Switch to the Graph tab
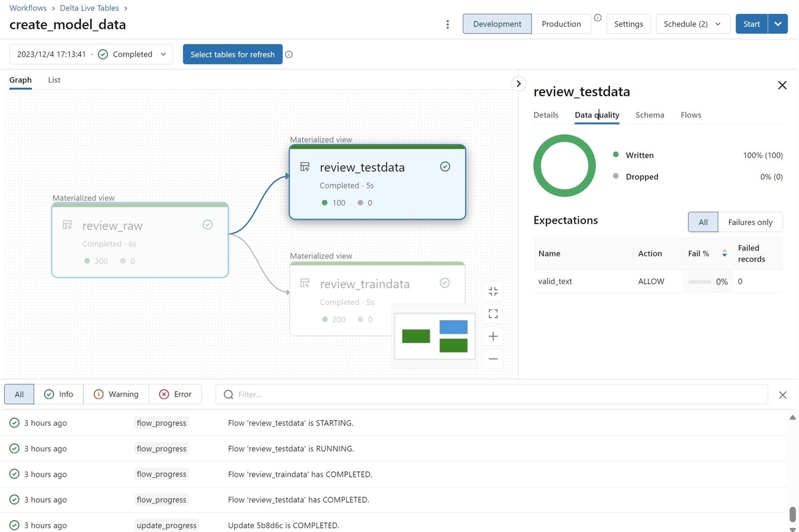 [21, 80]
